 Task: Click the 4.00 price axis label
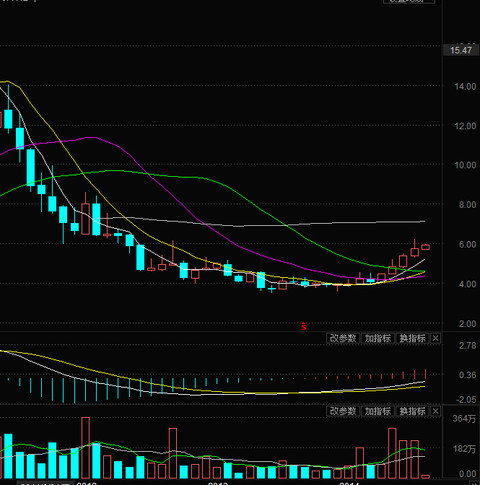coord(467,284)
